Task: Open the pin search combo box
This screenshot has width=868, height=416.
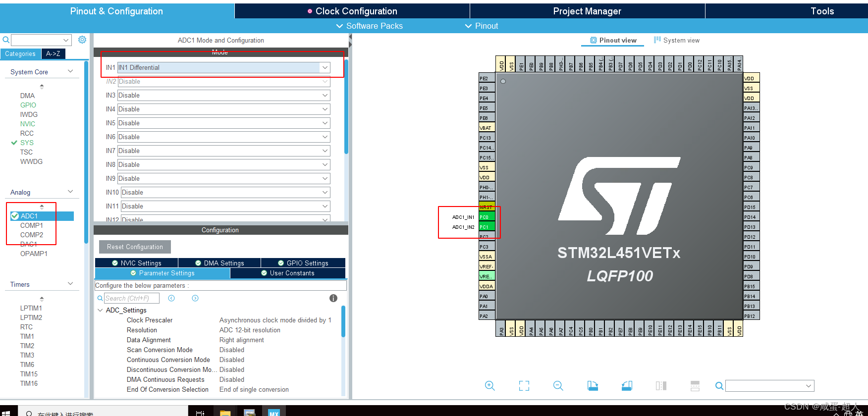Action: tap(769, 386)
